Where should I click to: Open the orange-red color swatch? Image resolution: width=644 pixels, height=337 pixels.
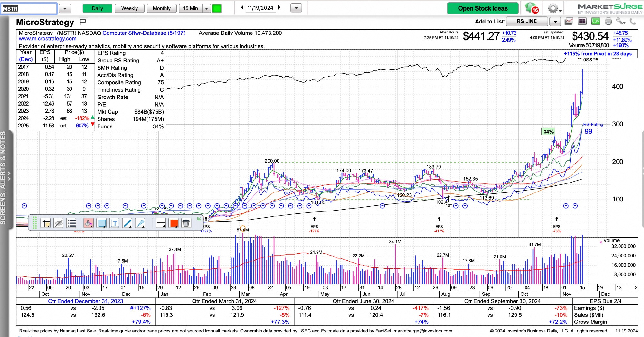click(174, 223)
